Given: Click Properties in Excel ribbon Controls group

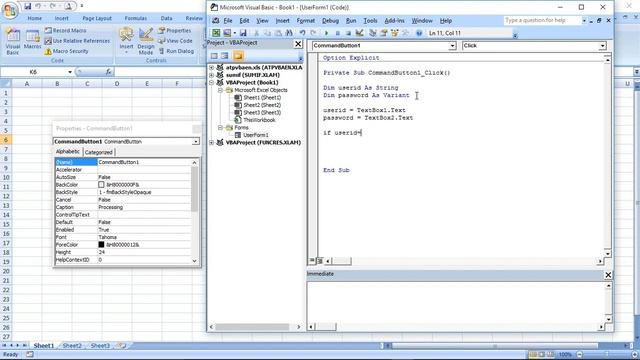Looking at the screenshot, I should click(x=175, y=31).
